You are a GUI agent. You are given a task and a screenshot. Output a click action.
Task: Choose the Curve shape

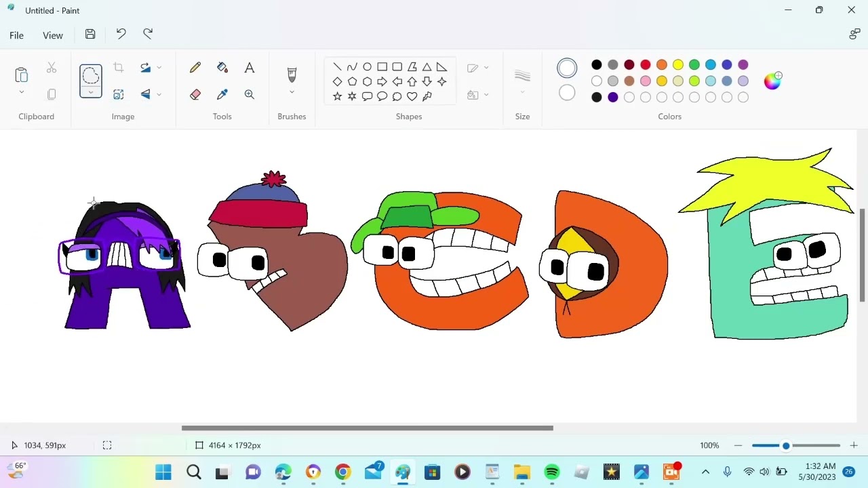click(352, 66)
